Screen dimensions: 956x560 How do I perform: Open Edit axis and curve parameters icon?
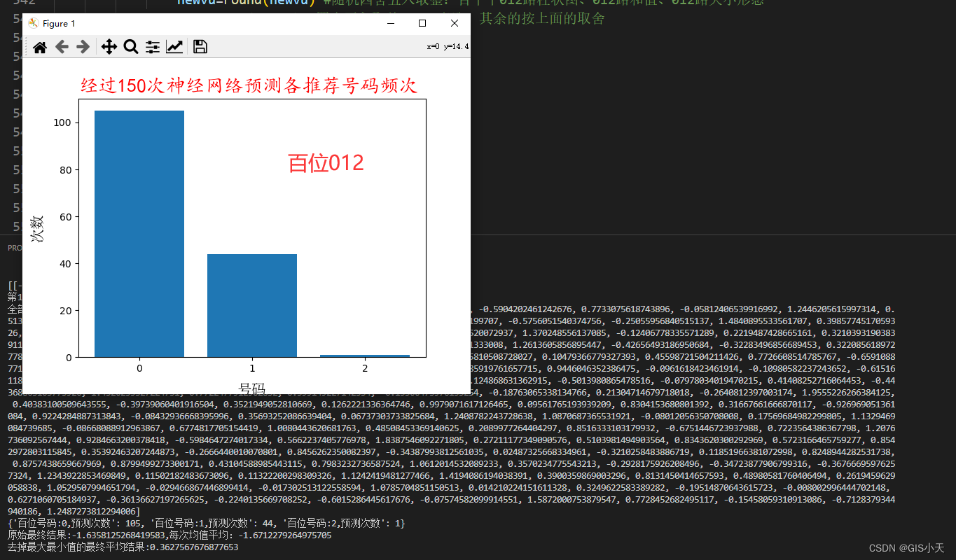pyautogui.click(x=174, y=47)
